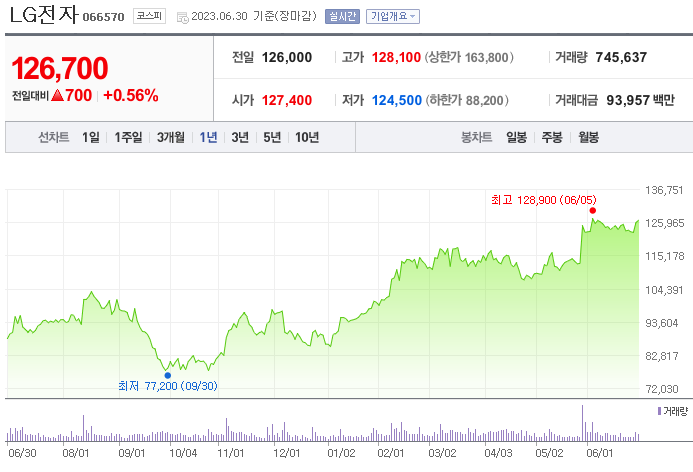Click the low price value 124,500
The width and height of the screenshot is (693, 472).
point(396,100)
